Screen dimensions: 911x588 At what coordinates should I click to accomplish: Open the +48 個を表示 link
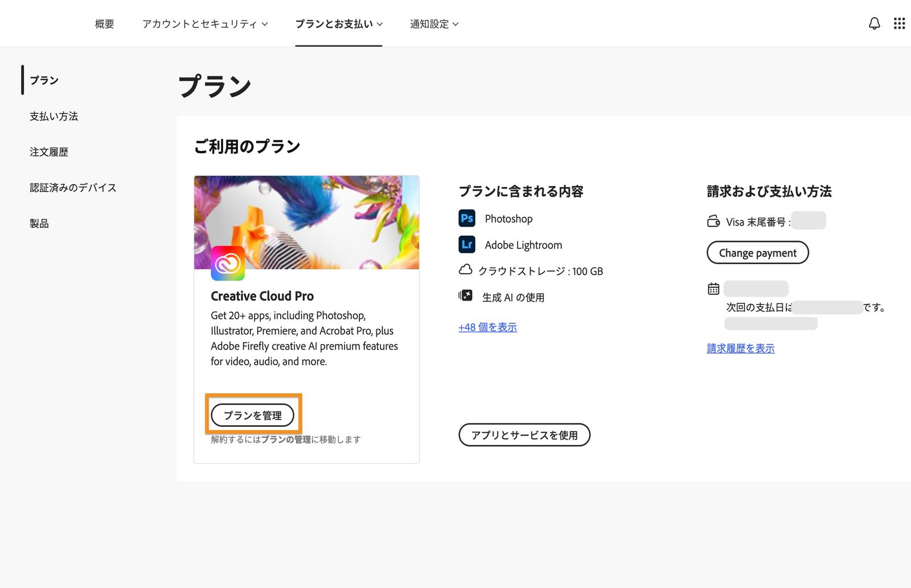[x=488, y=327]
